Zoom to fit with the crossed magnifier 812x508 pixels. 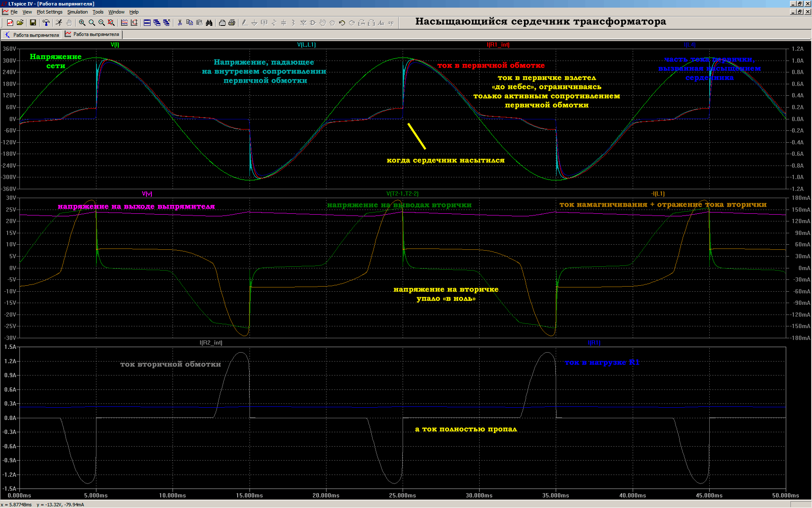click(x=111, y=23)
